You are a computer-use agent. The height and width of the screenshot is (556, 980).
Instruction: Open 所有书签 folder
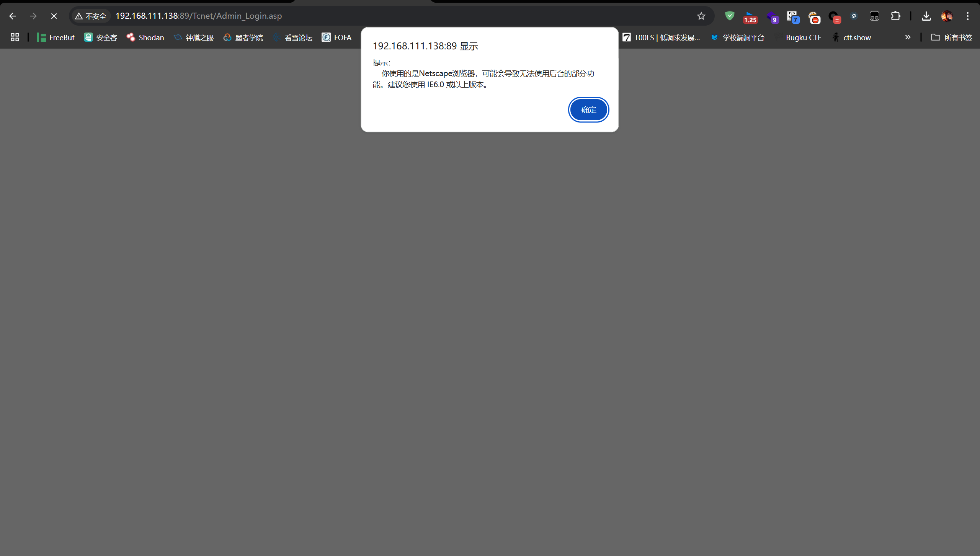point(951,38)
